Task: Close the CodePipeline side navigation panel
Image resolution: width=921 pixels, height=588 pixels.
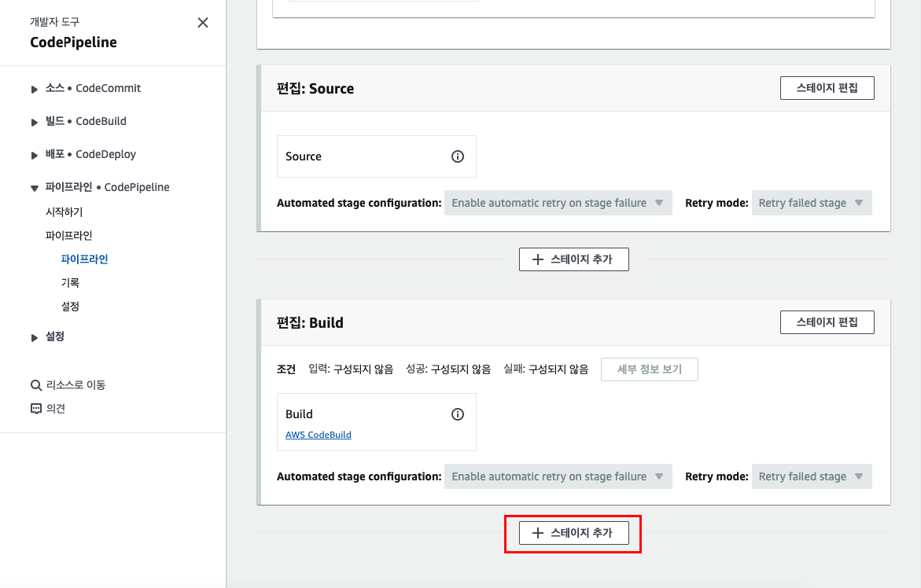Action: coord(203,22)
